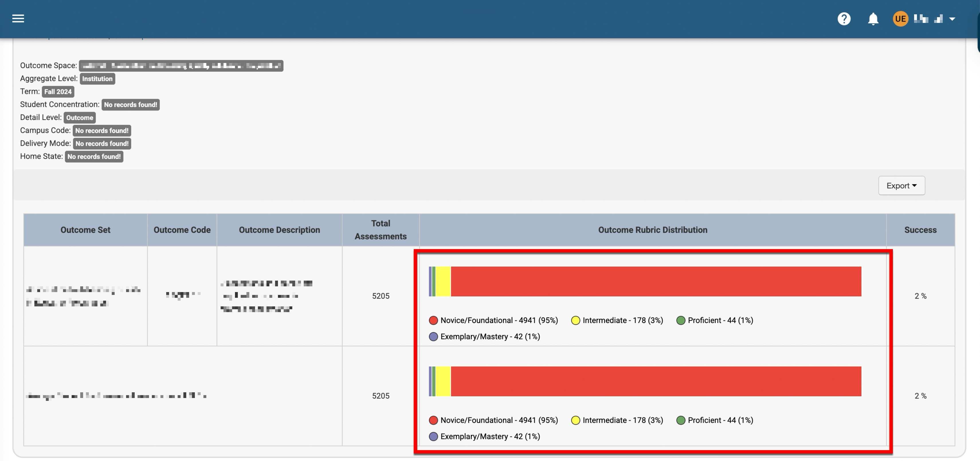Open the Export dropdown button

coord(901,186)
